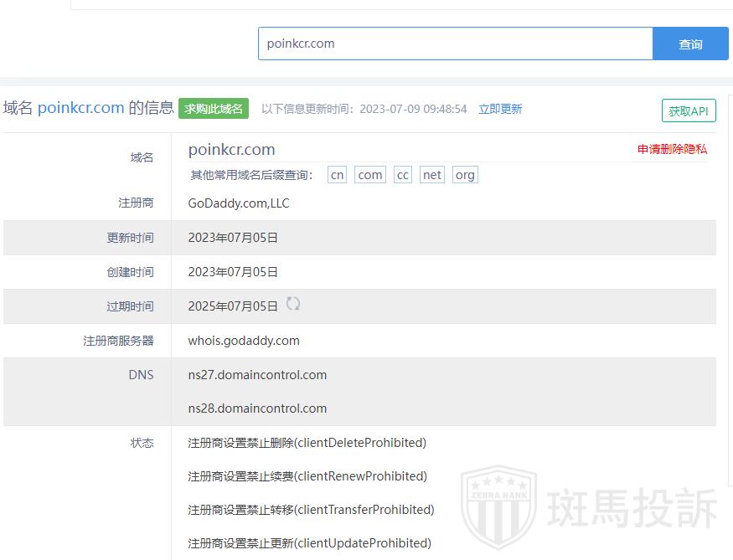Click the GoDaddy.com,LLC registrar text
The height and width of the screenshot is (560, 733).
[x=239, y=203]
